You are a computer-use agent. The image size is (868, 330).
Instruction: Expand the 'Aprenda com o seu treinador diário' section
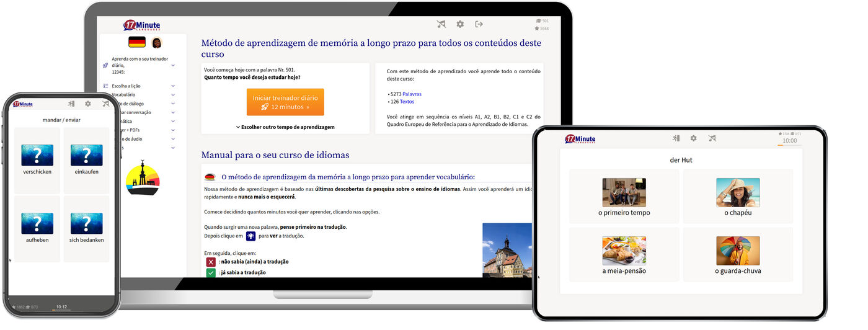(173, 65)
